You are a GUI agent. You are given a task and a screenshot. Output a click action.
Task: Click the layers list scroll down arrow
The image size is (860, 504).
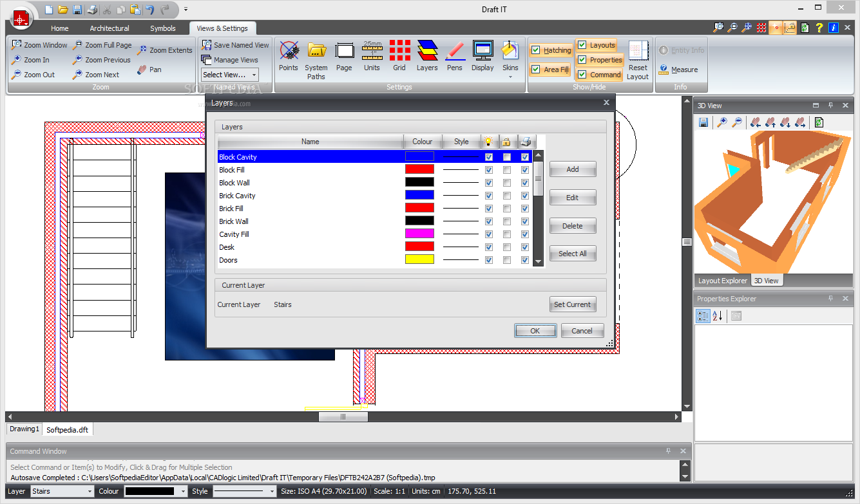point(539,261)
